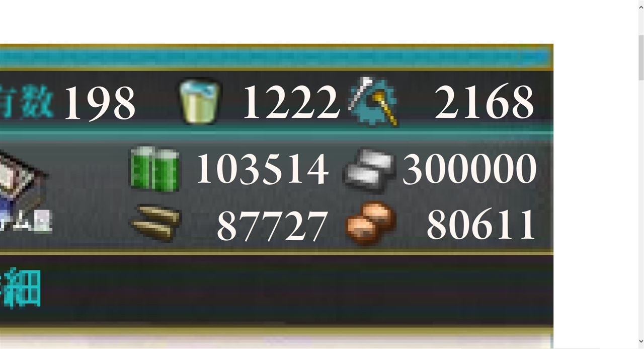Click the green fuel drums icon
The width and height of the screenshot is (644, 349).
(155, 169)
